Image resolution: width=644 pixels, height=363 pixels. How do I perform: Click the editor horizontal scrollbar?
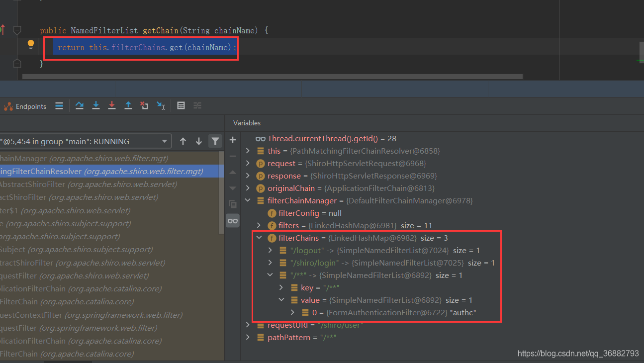(273, 77)
